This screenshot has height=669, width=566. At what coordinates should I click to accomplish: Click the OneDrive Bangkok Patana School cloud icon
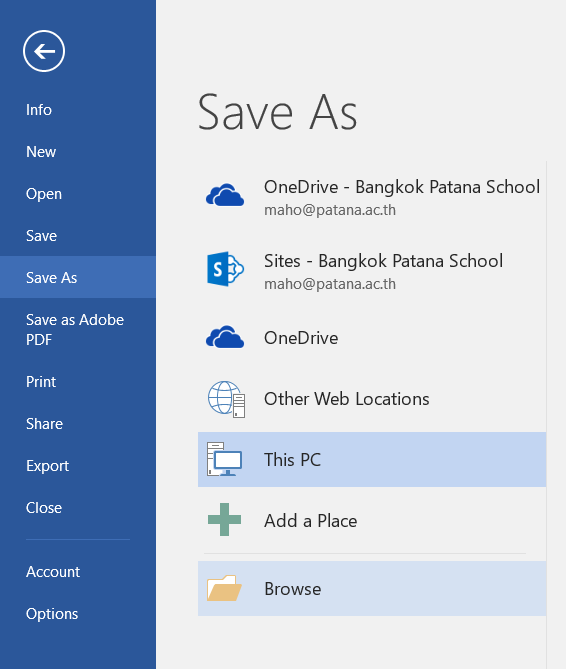click(x=225, y=195)
